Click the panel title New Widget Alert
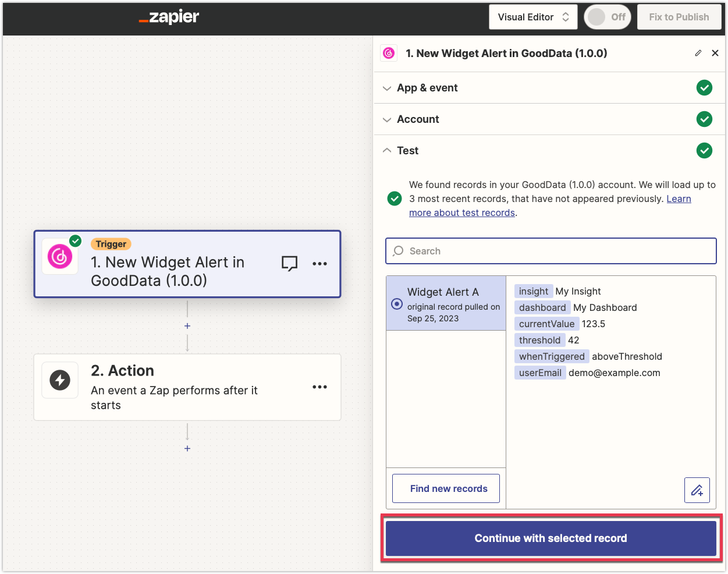 (x=506, y=53)
